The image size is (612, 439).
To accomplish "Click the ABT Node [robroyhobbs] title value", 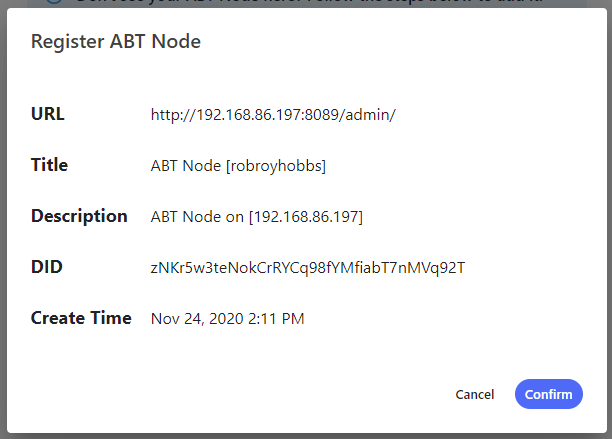I will pyautogui.click(x=238, y=166).
